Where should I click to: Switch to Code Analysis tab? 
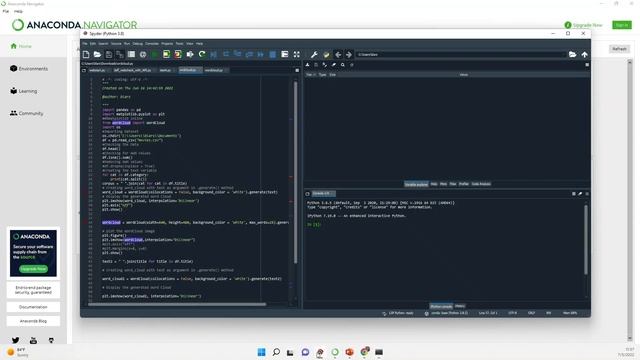[481, 184]
